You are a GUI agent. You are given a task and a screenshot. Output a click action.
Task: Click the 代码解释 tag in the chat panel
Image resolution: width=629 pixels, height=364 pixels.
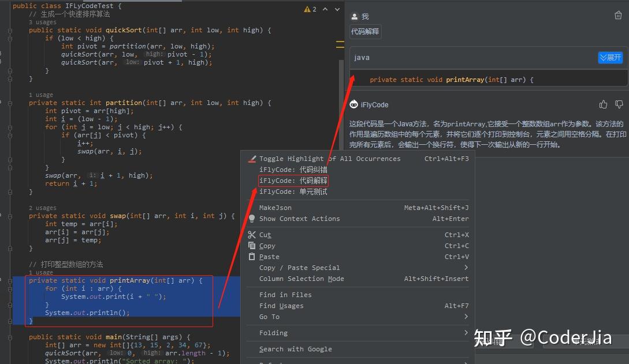(x=364, y=32)
